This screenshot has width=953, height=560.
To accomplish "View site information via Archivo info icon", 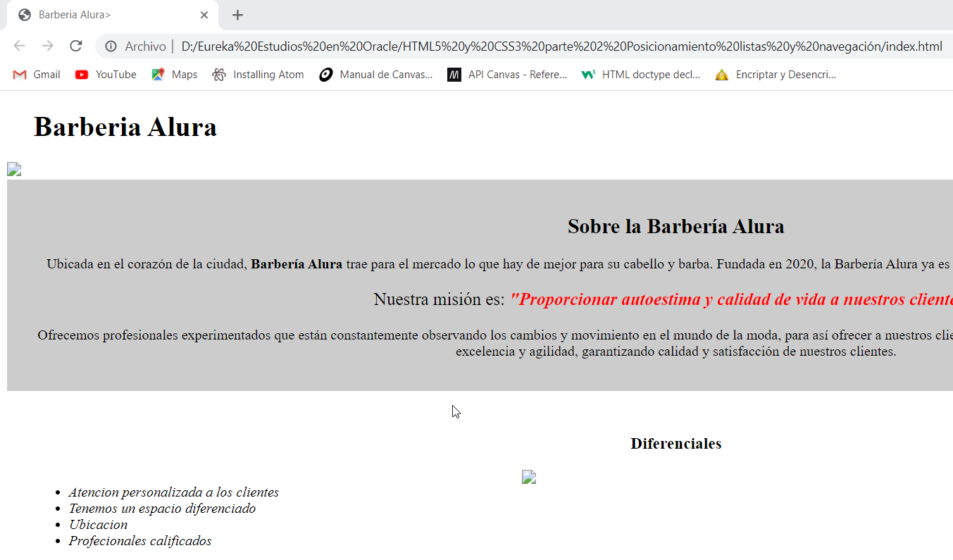I will pyautogui.click(x=111, y=46).
